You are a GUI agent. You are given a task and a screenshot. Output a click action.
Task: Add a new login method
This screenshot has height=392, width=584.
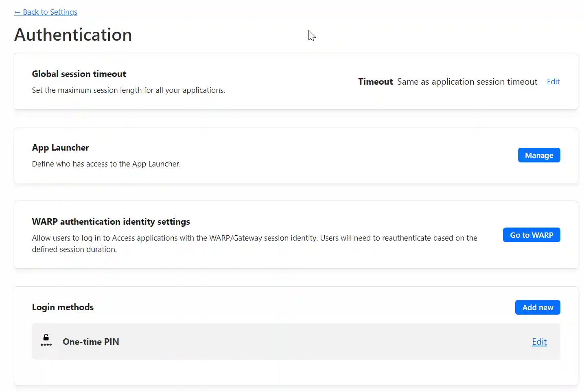[537, 307]
